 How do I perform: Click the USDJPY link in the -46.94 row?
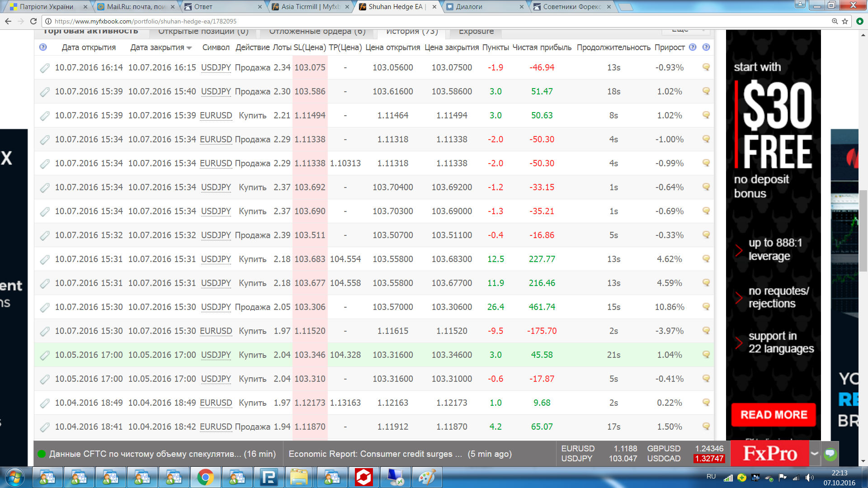216,68
